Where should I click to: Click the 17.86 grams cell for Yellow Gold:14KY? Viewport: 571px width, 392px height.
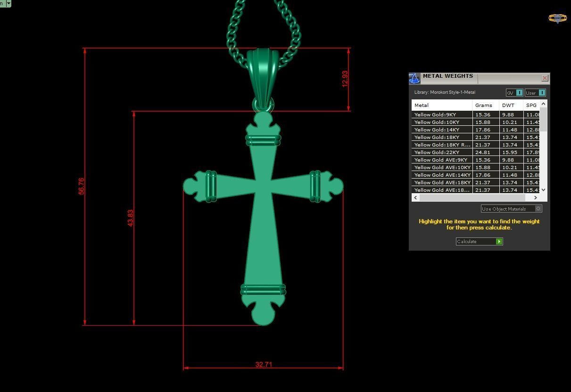(x=486, y=130)
